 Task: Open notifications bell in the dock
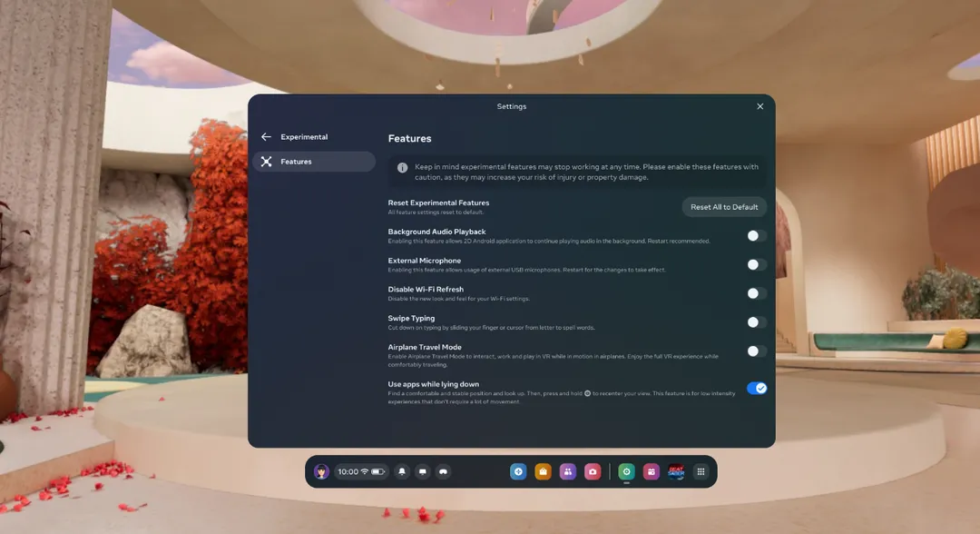click(402, 471)
